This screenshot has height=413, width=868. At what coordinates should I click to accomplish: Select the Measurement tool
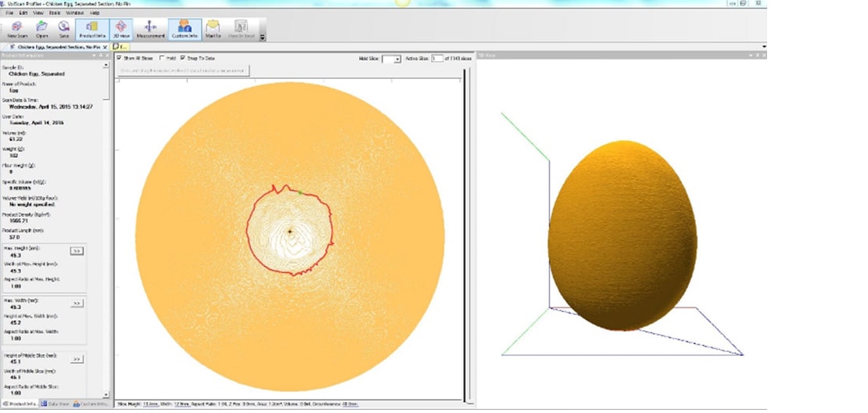pos(150,29)
